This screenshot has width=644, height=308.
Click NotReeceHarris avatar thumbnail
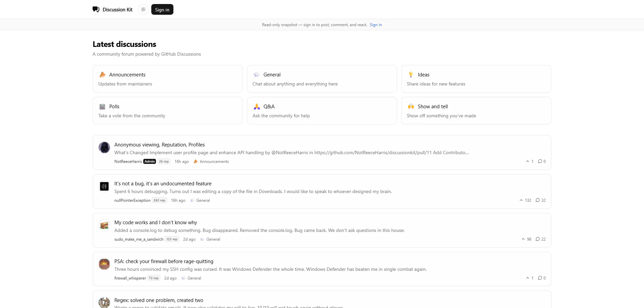(104, 147)
